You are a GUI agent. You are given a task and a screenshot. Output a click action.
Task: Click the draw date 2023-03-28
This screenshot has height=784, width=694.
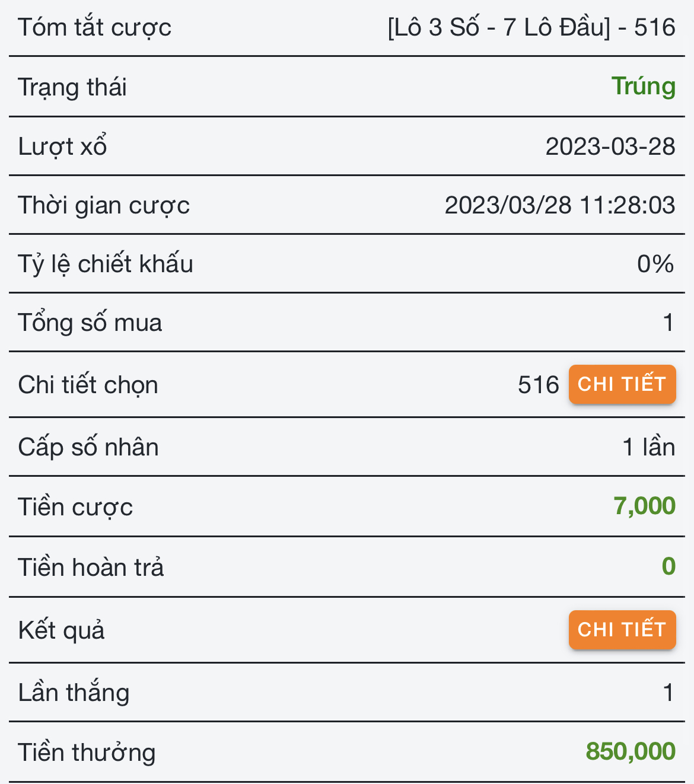tap(610, 146)
